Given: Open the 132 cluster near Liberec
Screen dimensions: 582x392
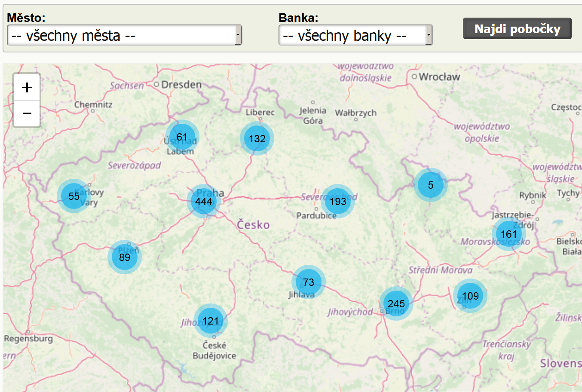Looking at the screenshot, I should [257, 138].
